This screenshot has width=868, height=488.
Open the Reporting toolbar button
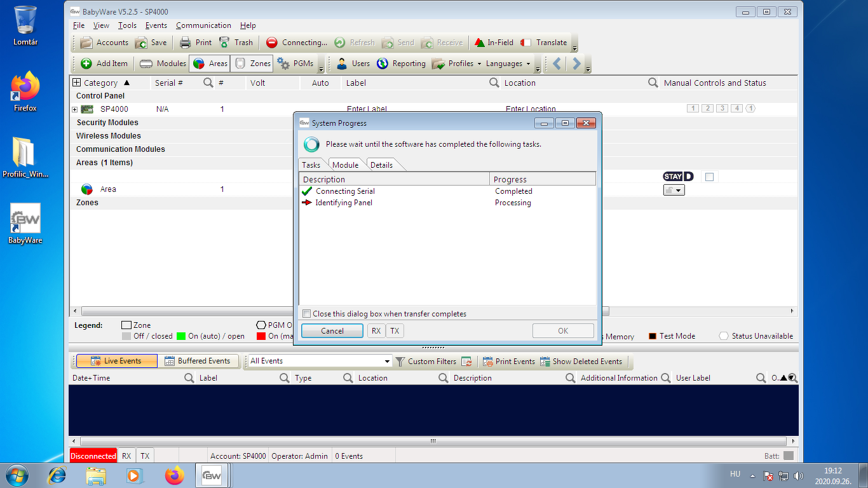click(401, 64)
